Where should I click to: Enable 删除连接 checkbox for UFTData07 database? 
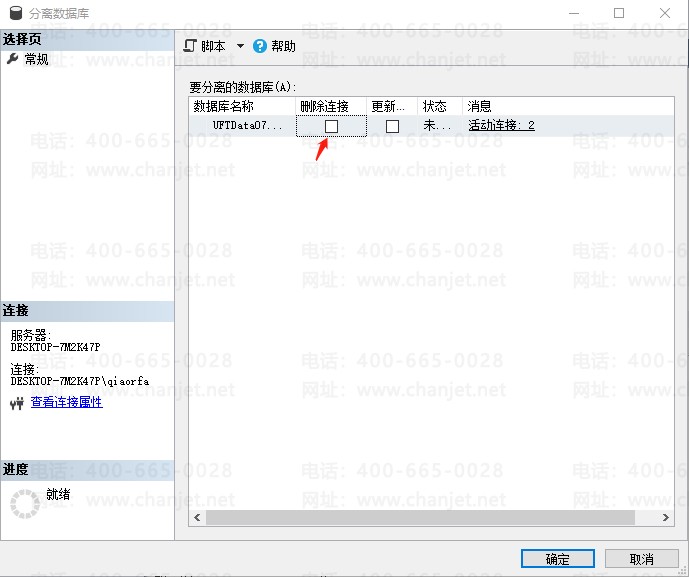pos(332,126)
